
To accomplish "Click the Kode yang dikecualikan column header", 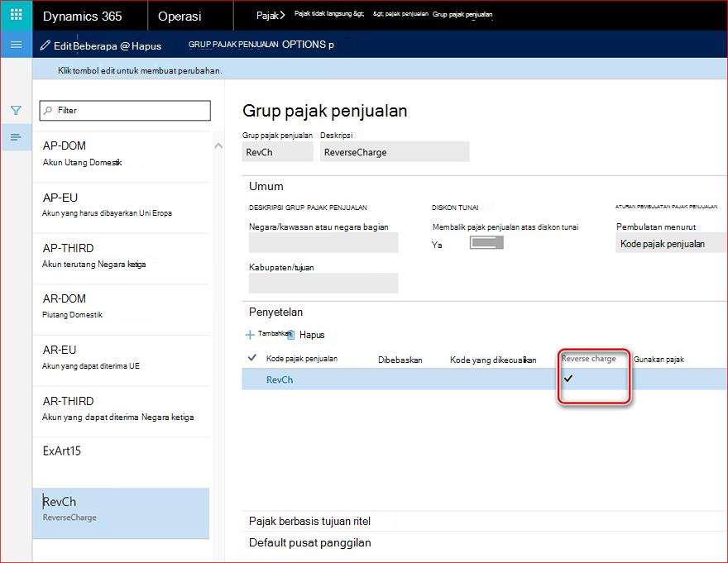I will [x=493, y=360].
